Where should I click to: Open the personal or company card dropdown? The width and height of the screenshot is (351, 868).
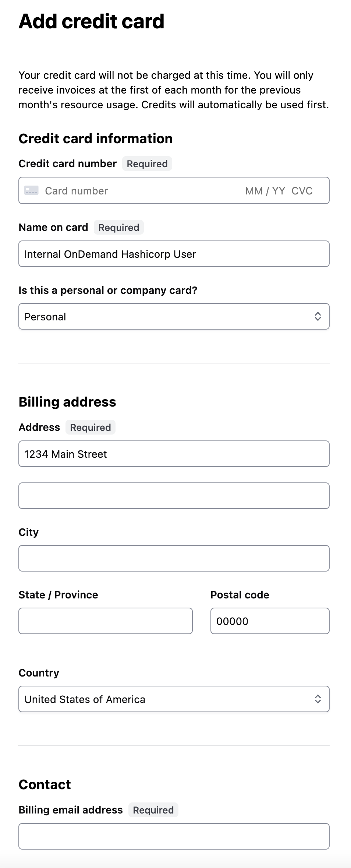[174, 317]
